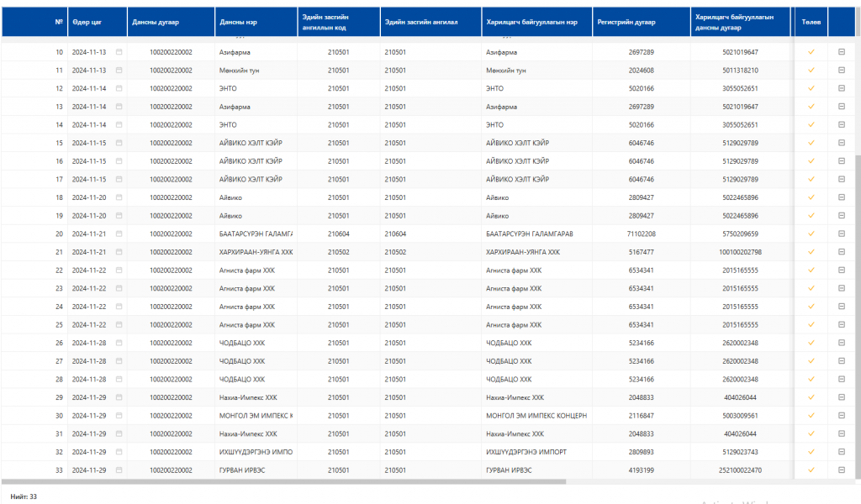Click the Төлөв column header

click(x=811, y=22)
